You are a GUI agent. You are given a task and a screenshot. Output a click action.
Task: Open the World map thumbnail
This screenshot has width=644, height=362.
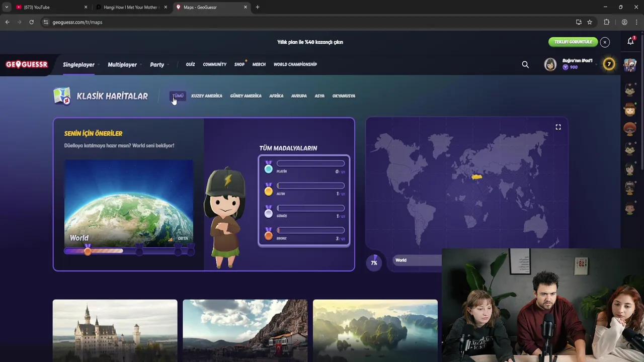click(129, 203)
